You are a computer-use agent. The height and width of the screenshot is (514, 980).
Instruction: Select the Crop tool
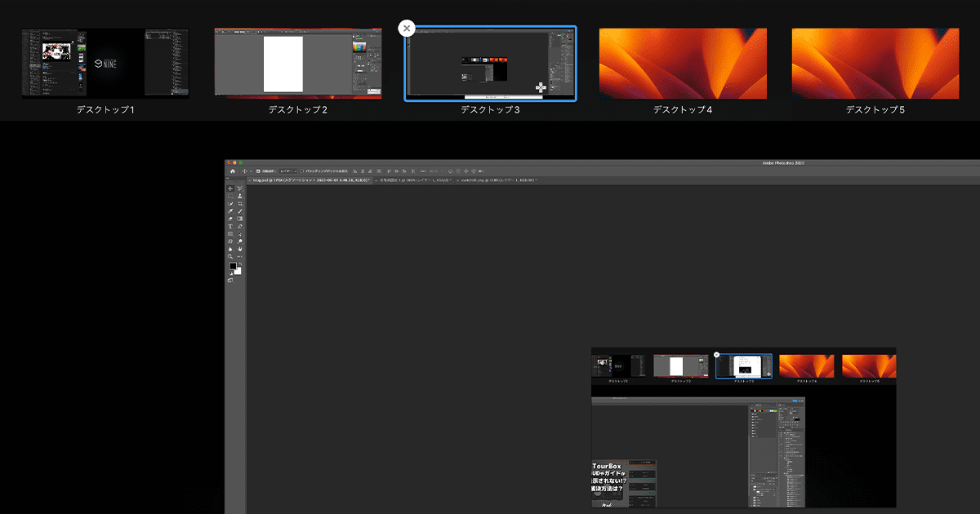[239, 203]
